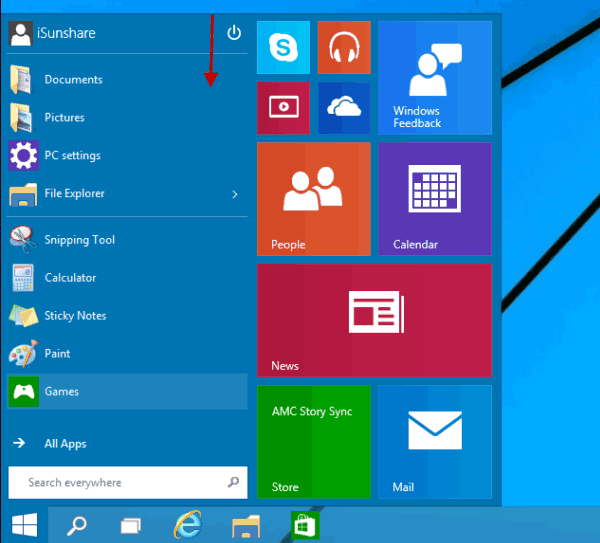Viewport: 600px width, 543px height.
Task: Select the Documents menu entry
Action: (x=127, y=80)
